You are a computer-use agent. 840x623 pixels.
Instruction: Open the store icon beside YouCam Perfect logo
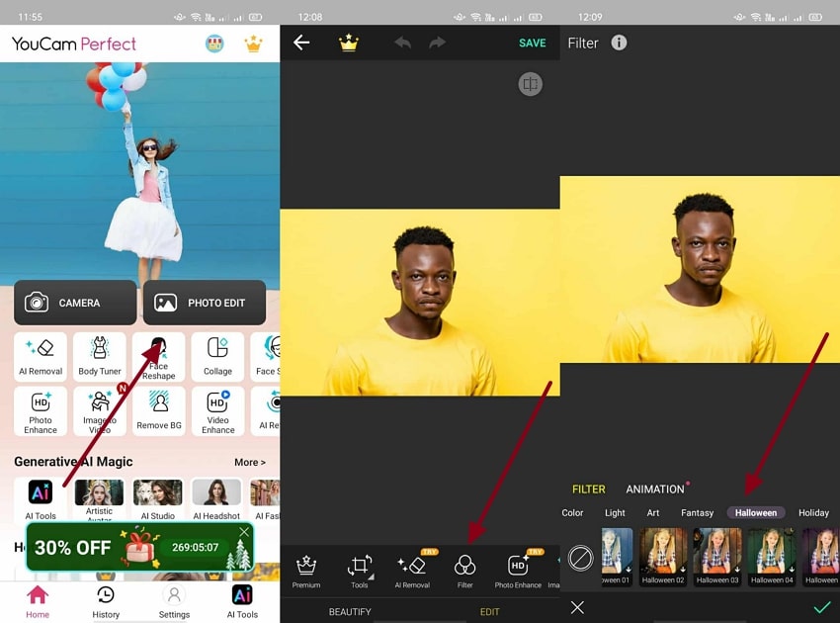(214, 44)
